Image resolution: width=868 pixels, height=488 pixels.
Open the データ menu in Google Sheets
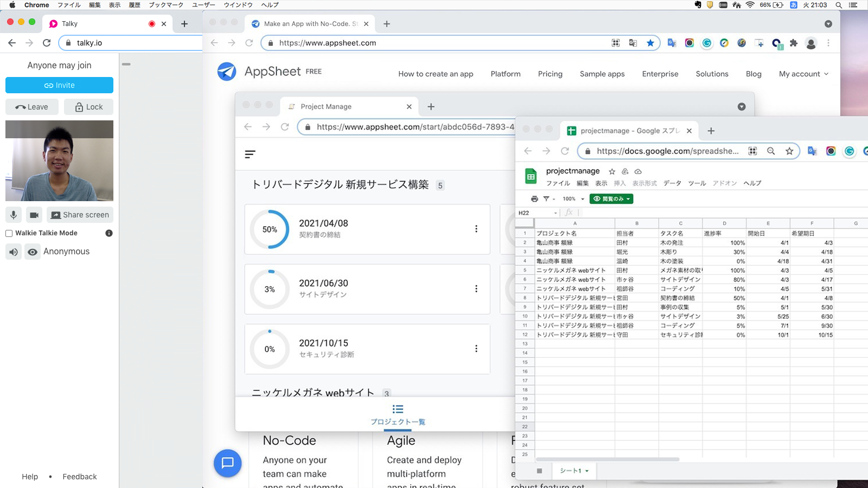click(672, 183)
